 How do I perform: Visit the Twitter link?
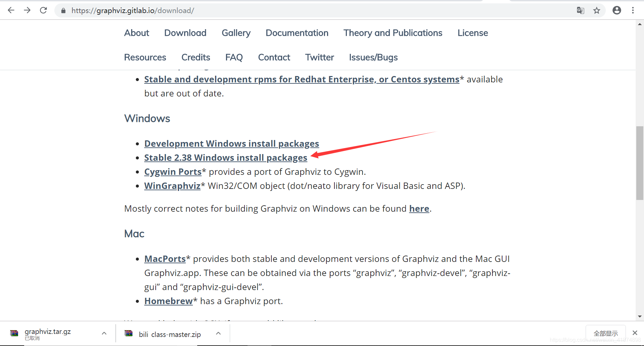tap(319, 57)
